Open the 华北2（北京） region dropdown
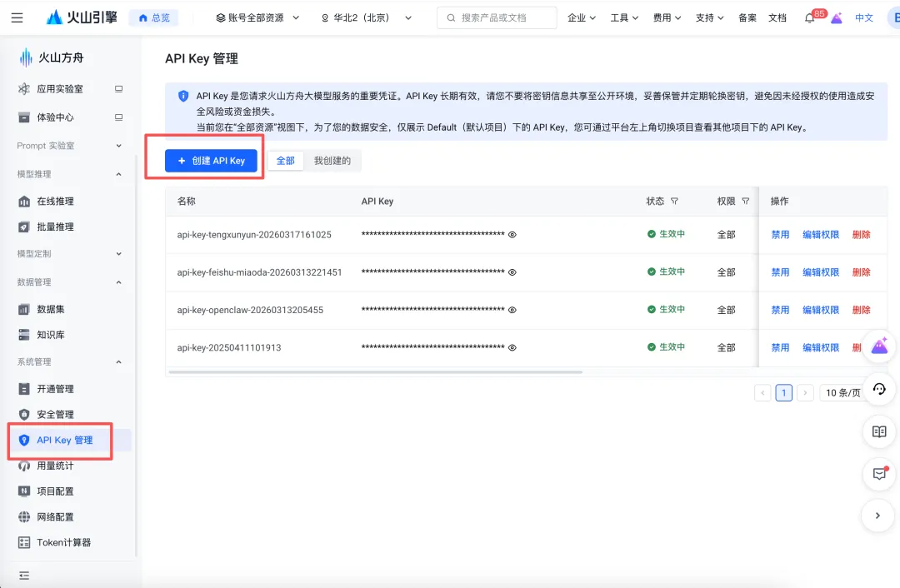 [366, 17]
